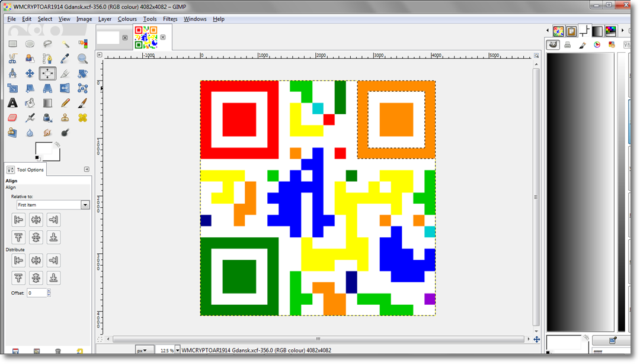Screen dimensions: 640x364
Task: Select the Shear tool
Action: click(30, 88)
